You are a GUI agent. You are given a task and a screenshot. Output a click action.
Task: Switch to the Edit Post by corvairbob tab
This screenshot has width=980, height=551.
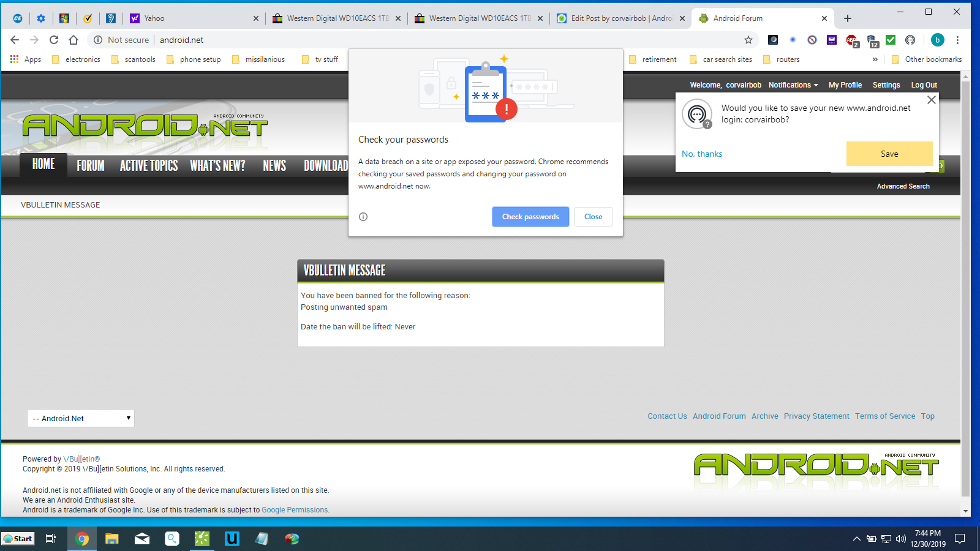(620, 18)
